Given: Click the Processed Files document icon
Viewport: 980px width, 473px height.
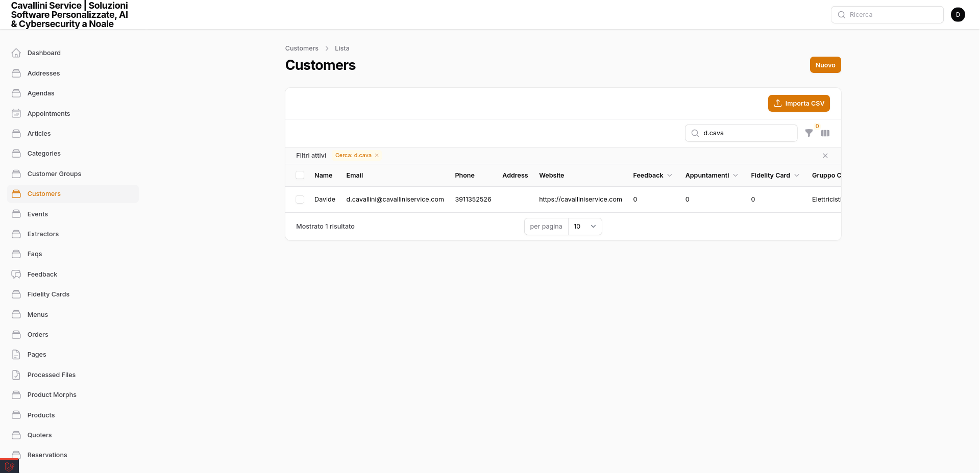Looking at the screenshot, I should click(16, 375).
